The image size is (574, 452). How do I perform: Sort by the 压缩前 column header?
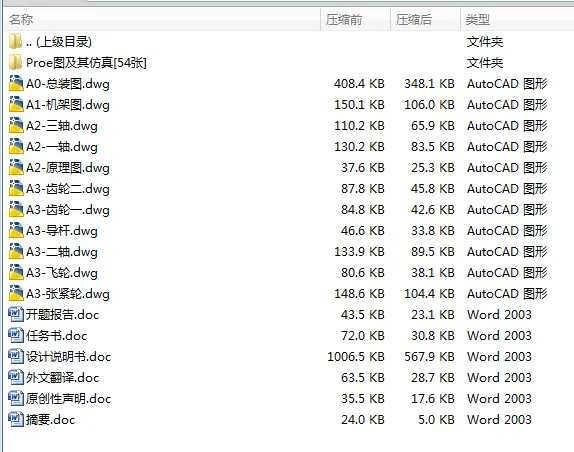[355, 19]
